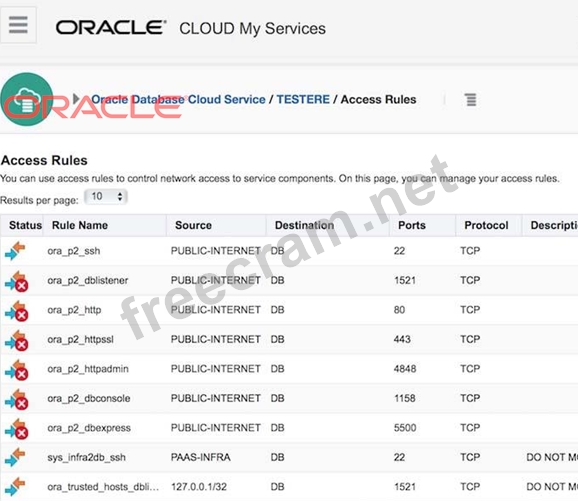This screenshot has width=578, height=501.
Task: Select rule name ora_p2_ssh
Action: click(x=74, y=251)
